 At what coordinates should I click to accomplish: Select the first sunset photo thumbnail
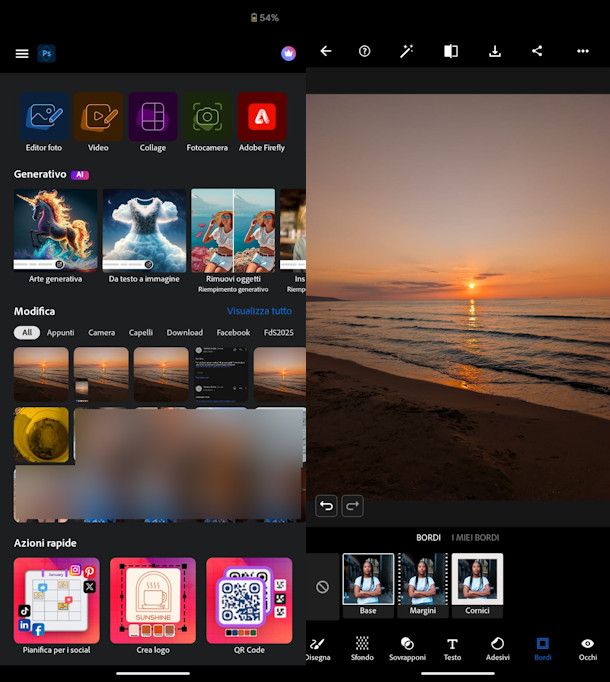pos(41,374)
